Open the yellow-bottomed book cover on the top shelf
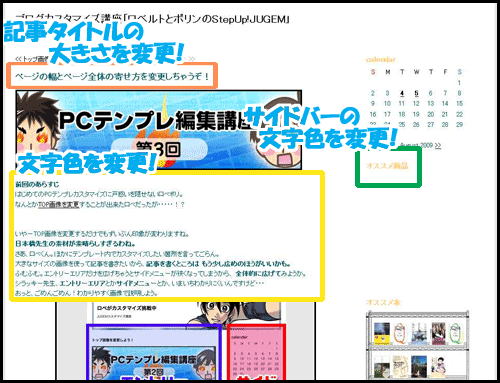500x383 pixels. (382, 333)
